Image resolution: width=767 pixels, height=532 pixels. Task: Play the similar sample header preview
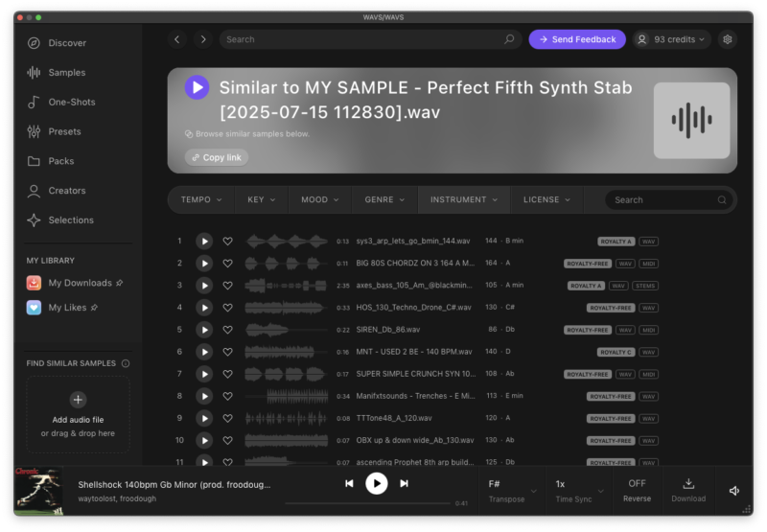point(197,87)
